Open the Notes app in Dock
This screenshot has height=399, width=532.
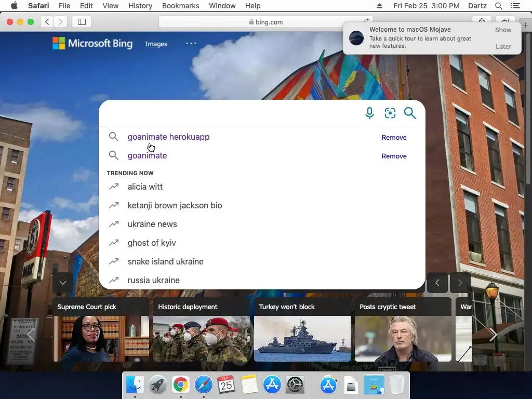pyautogui.click(x=249, y=385)
